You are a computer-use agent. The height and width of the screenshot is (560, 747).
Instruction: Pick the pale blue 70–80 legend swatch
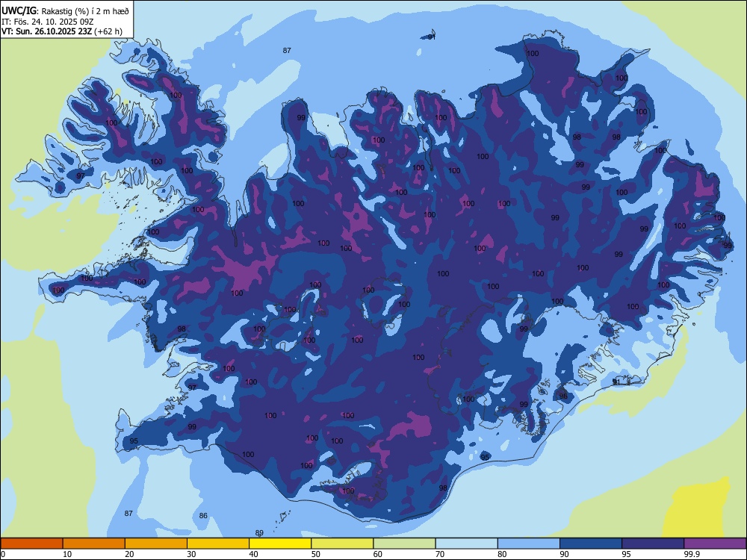coord(466,544)
